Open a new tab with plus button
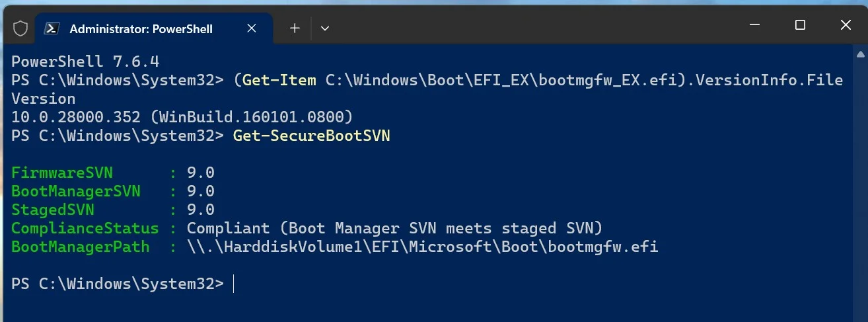Screen dimensions: 868x322 [x=295, y=28]
